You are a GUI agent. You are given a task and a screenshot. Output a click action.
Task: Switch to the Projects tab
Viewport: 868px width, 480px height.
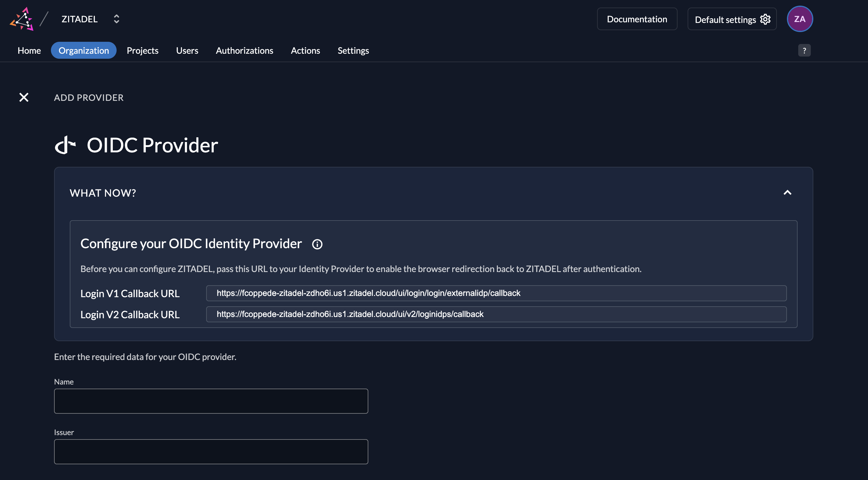click(143, 51)
